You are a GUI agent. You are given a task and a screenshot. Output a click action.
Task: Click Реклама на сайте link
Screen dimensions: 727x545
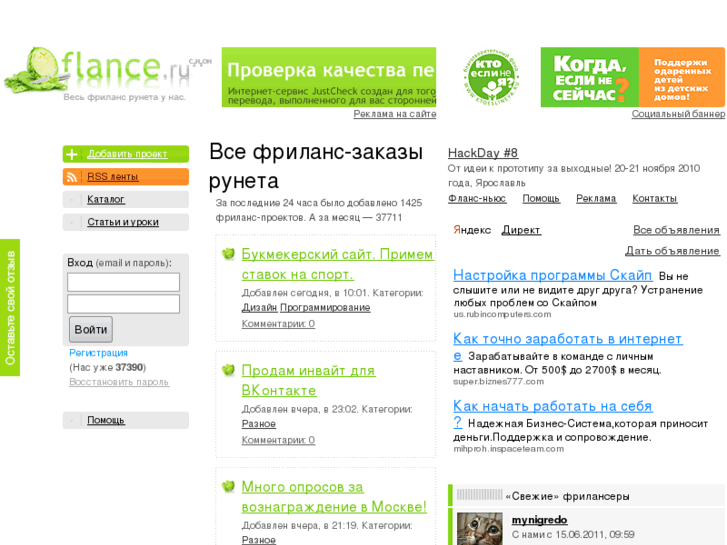click(395, 114)
